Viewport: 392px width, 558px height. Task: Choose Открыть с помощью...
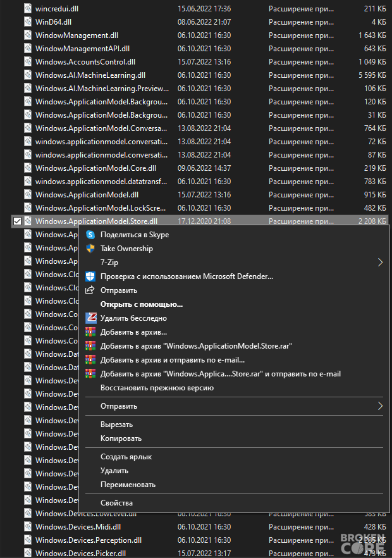pyautogui.click(x=142, y=304)
